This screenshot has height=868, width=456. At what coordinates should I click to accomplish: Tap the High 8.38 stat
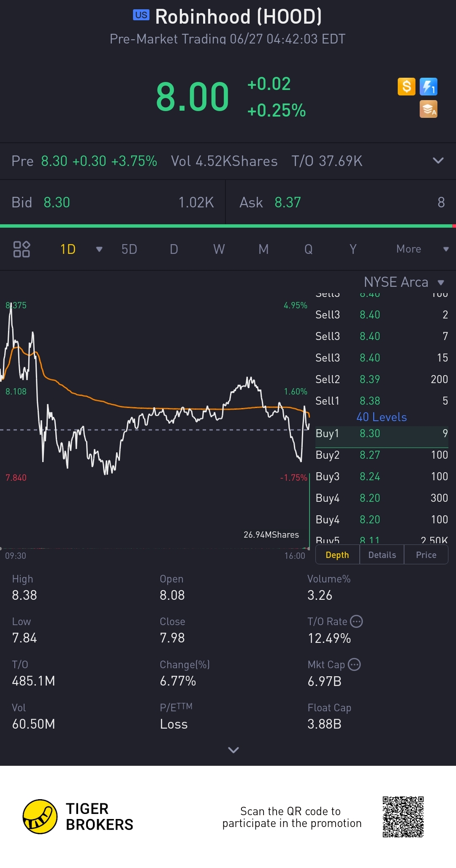coord(24,588)
